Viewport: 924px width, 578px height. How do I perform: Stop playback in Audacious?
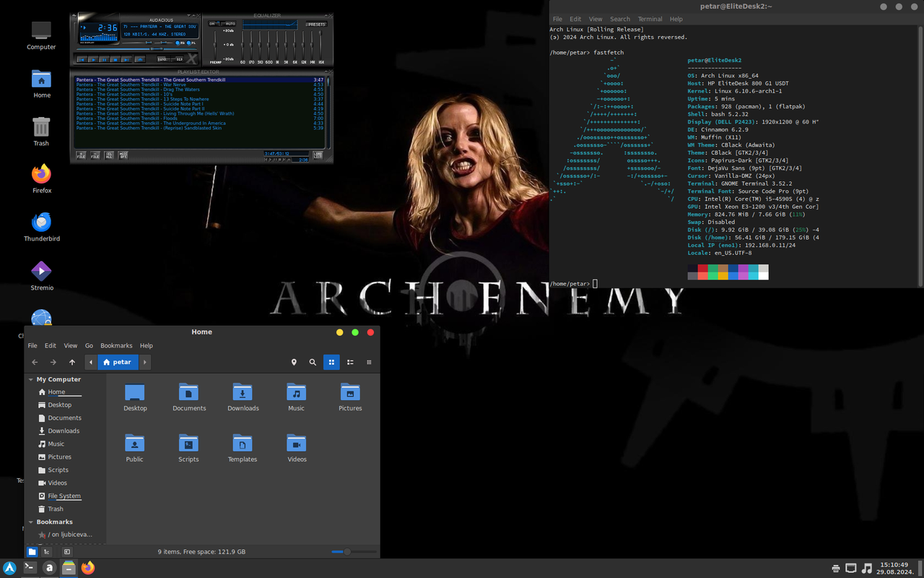(x=115, y=60)
